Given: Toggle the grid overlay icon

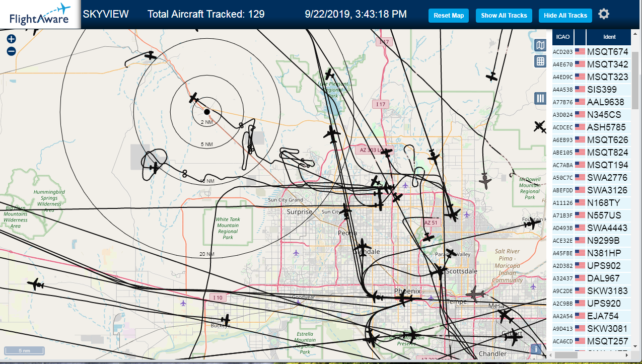Looking at the screenshot, I should click(x=540, y=61).
